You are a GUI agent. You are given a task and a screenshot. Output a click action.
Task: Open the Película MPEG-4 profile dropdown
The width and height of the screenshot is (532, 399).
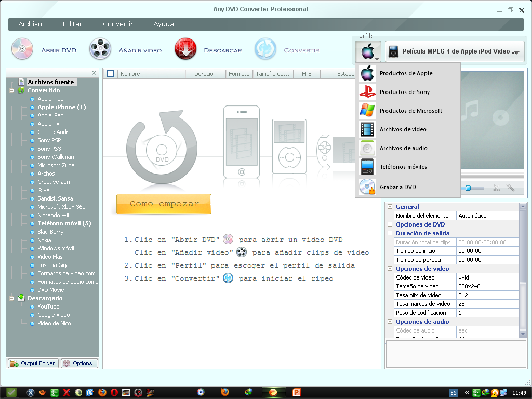455,51
